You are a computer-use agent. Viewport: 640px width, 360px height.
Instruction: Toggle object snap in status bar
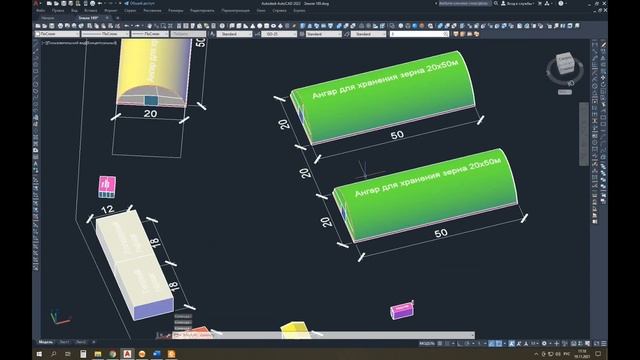coord(500,343)
